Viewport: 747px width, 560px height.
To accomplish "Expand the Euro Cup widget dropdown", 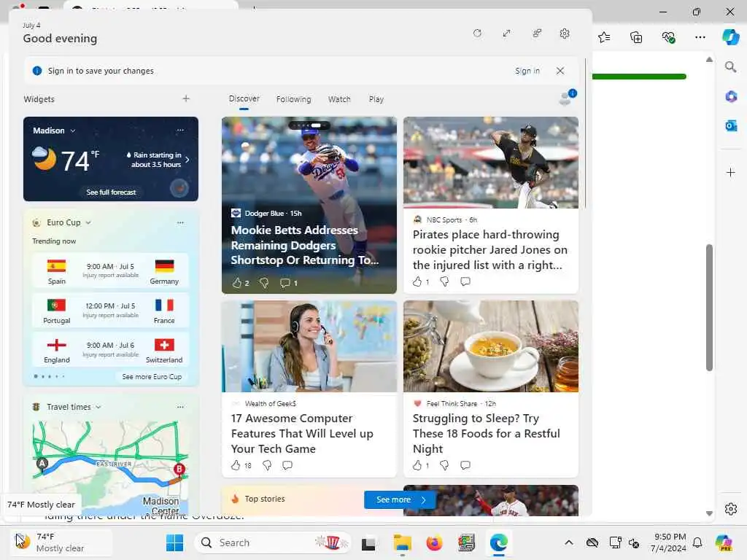I will 88,222.
